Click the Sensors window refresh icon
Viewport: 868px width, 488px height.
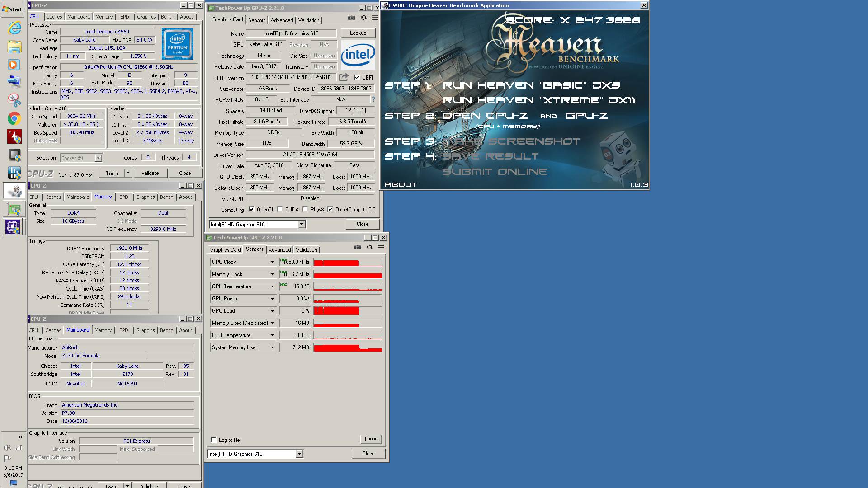point(369,248)
